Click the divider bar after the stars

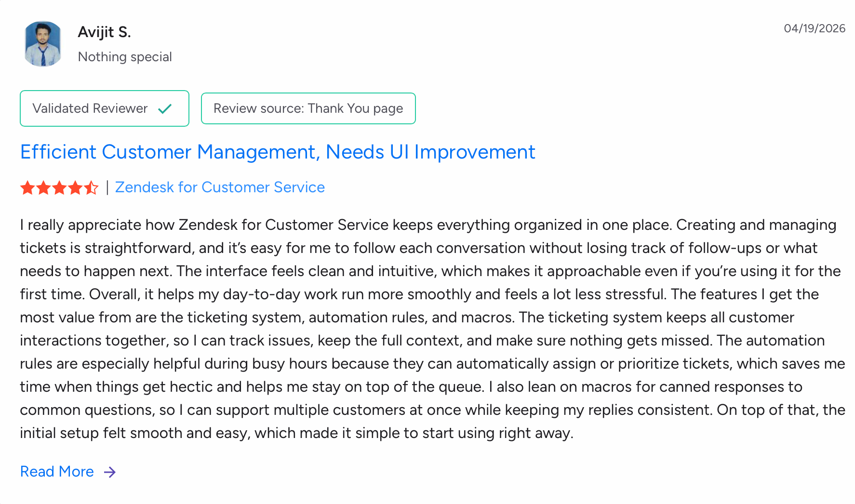(107, 187)
